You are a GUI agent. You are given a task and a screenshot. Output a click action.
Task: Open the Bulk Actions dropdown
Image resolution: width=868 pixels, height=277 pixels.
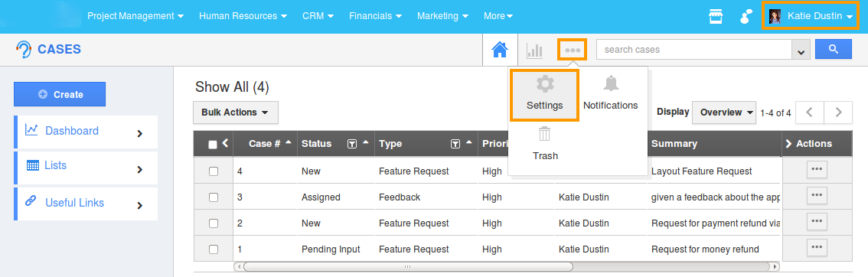tap(235, 112)
